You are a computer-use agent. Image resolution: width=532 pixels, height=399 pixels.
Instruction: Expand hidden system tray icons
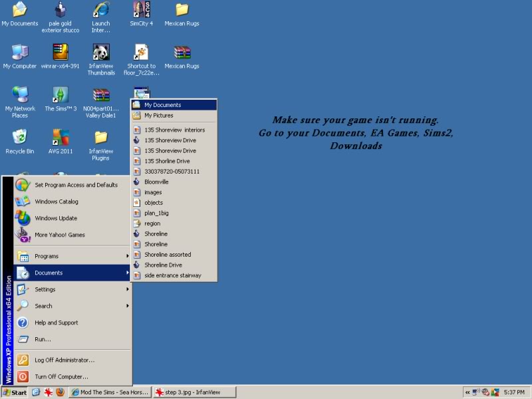[x=467, y=392]
